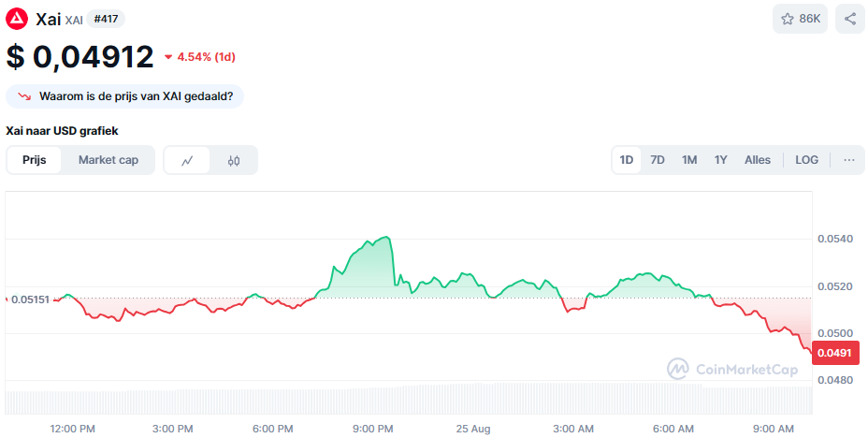Viewport: 868px width, 438px height.
Task: Open 'Waarom is de prijs van XAI gedaald?'
Action: [x=124, y=96]
